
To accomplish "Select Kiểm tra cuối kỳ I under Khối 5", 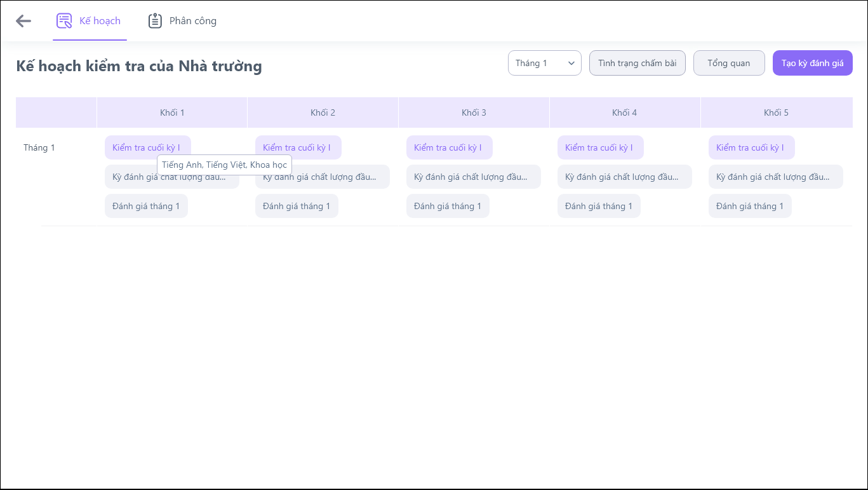I will click(x=751, y=147).
